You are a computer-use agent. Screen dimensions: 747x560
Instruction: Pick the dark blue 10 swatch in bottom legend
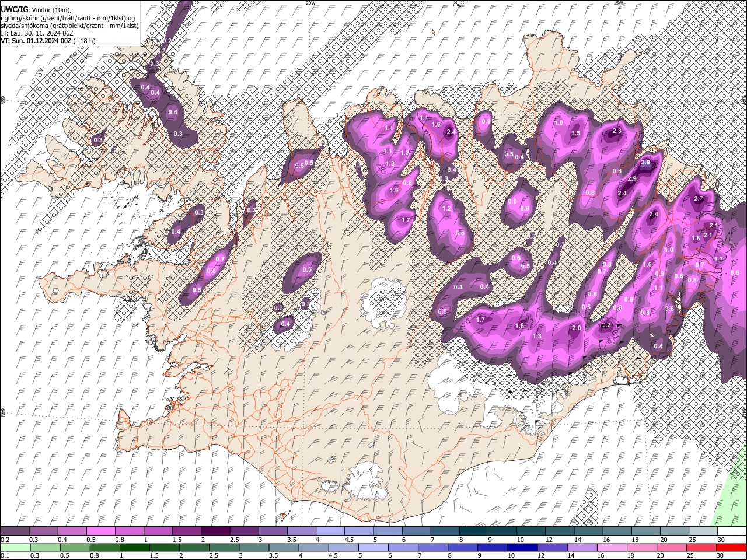pos(522,547)
